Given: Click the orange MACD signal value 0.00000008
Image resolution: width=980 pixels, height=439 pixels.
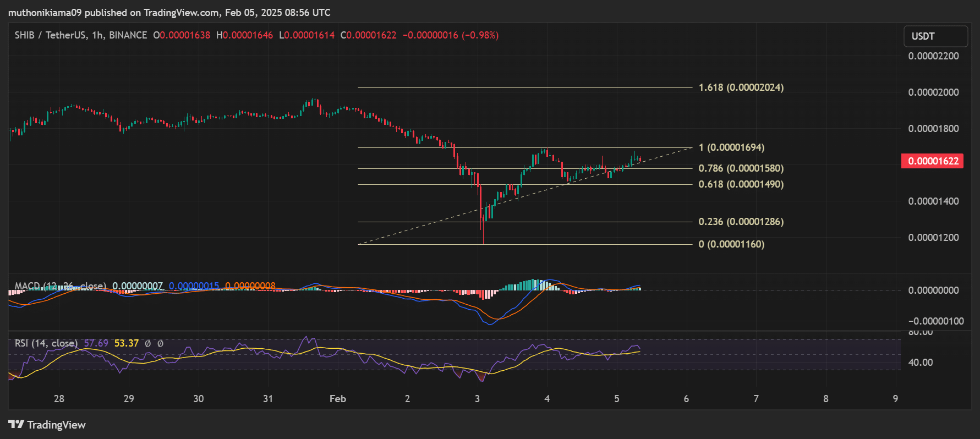Looking at the screenshot, I should point(250,286).
